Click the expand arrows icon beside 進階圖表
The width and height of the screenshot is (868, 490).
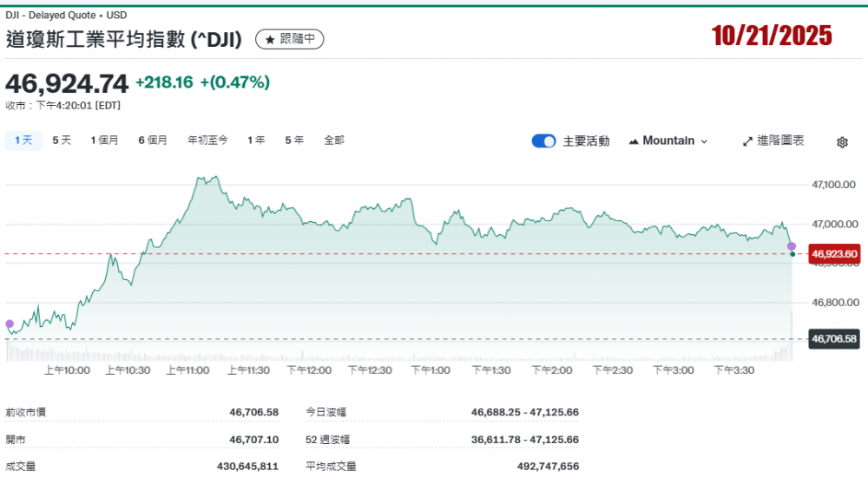pyautogui.click(x=747, y=141)
